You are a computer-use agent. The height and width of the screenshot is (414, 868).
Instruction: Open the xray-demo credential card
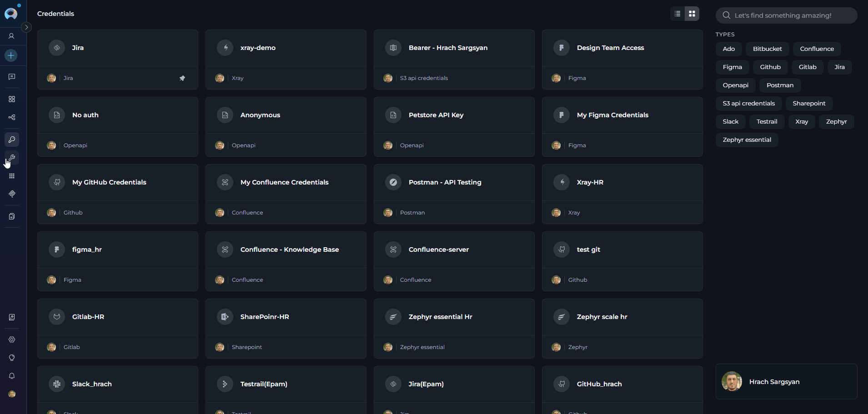286,60
